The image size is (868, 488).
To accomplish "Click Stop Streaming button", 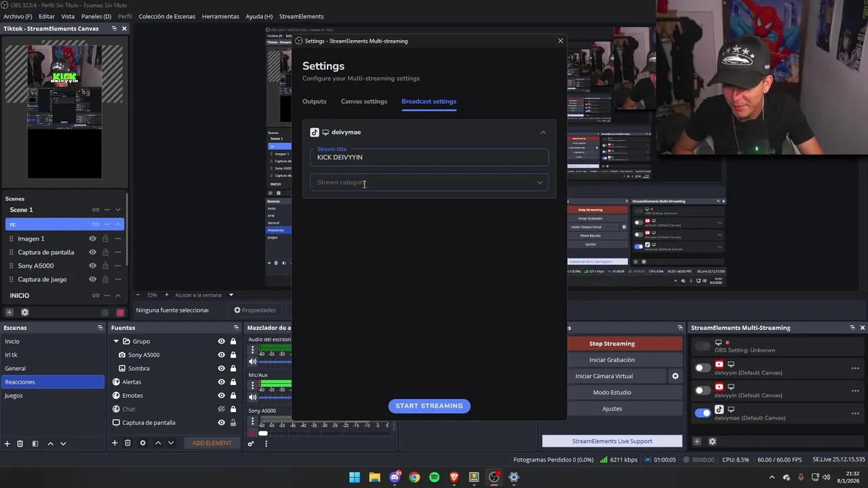I will point(612,344).
